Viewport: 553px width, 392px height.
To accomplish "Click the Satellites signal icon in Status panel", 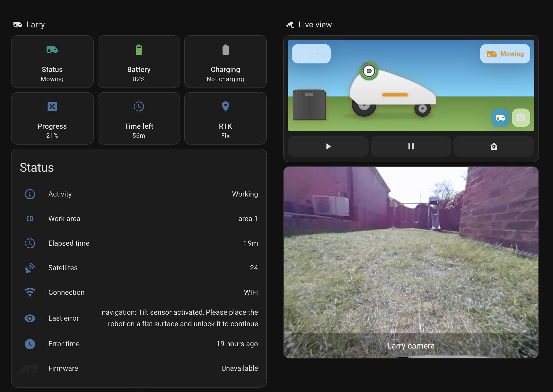I will tap(30, 268).
